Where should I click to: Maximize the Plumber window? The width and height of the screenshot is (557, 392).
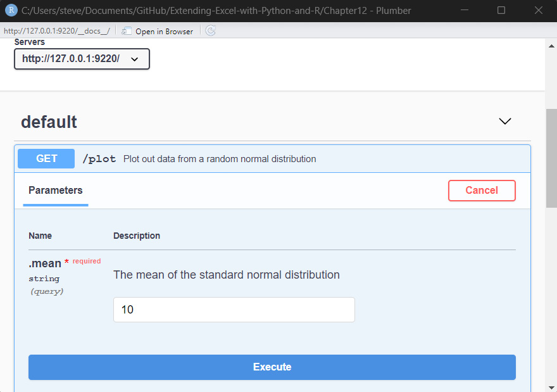tap(501, 10)
